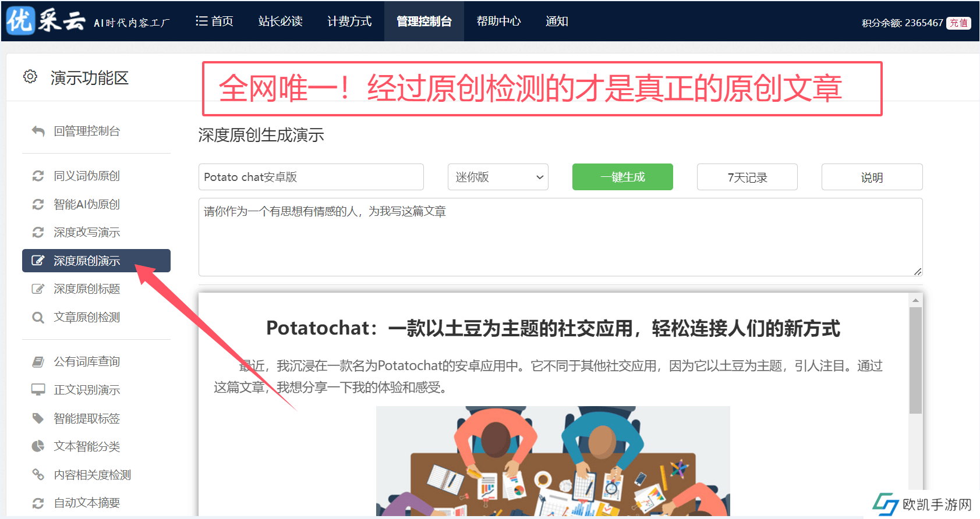
Task: Open 智能提取标签 in the sidebar
Action: [87, 418]
